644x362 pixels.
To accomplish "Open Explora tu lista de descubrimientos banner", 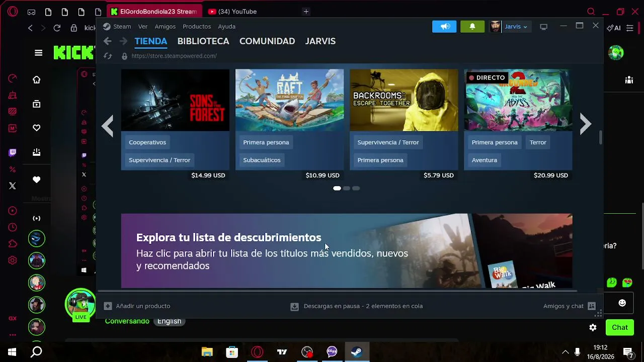I will 347,251.
